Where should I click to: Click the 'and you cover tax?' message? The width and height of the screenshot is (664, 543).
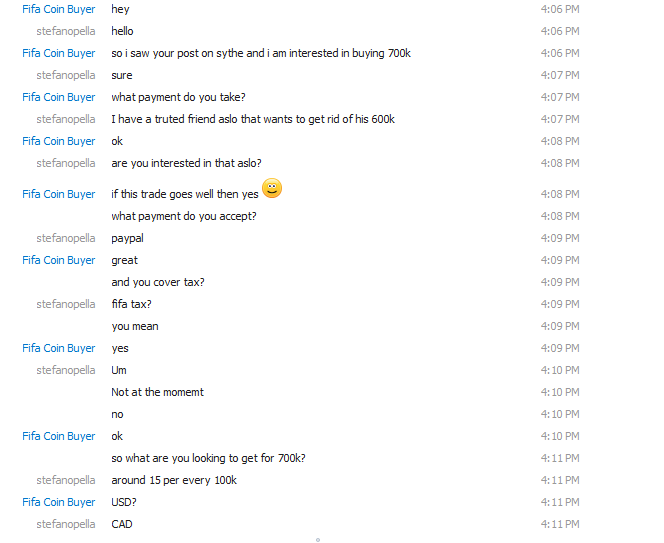click(x=158, y=282)
